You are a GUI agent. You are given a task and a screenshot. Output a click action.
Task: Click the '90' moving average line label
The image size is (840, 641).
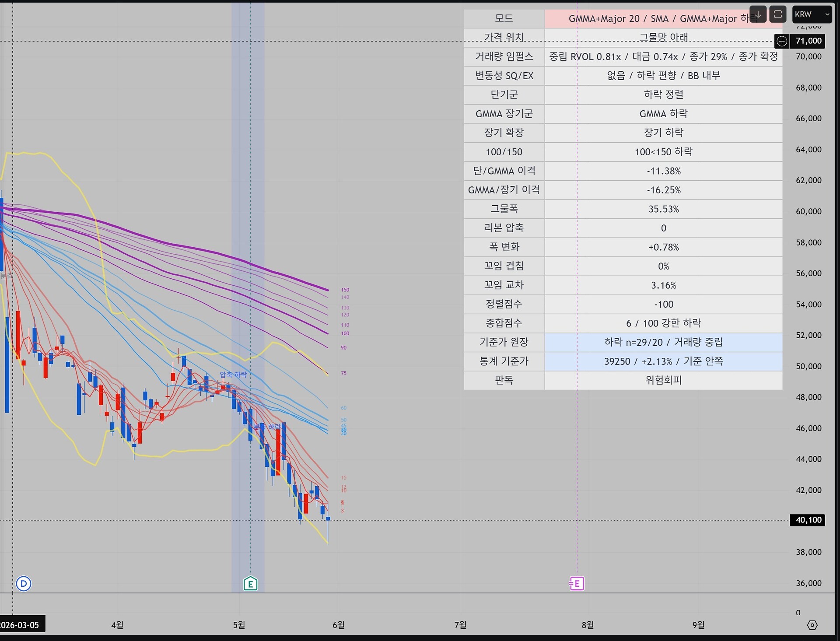pos(344,348)
